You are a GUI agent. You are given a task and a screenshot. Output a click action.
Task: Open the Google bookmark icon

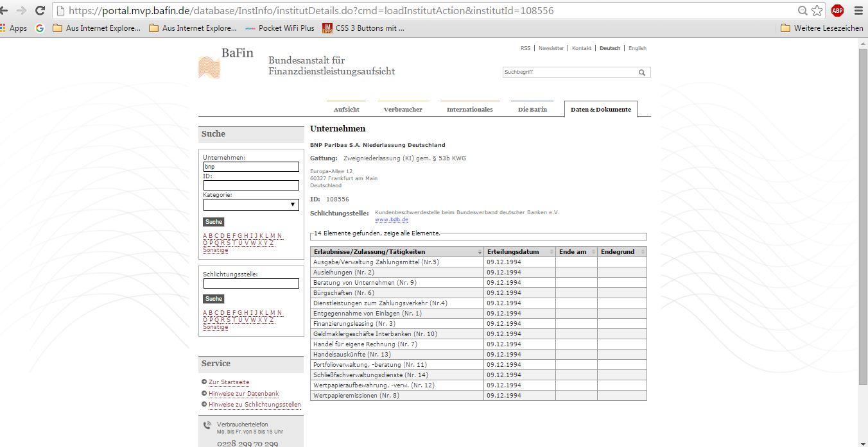tap(40, 28)
